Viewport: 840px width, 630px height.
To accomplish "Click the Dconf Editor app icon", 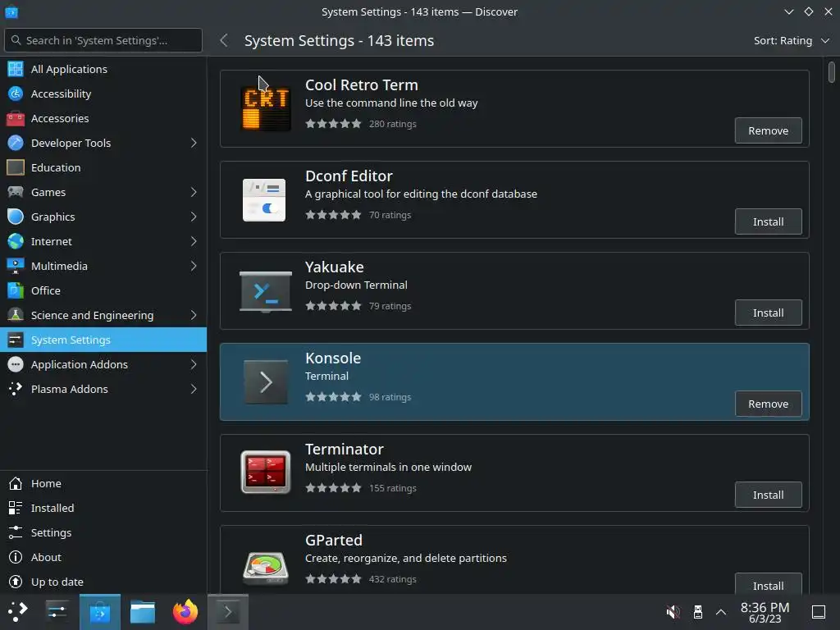I will [x=264, y=200].
